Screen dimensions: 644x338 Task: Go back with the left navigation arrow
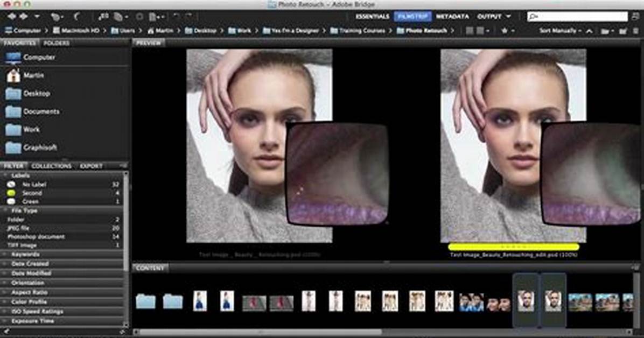tap(12, 17)
